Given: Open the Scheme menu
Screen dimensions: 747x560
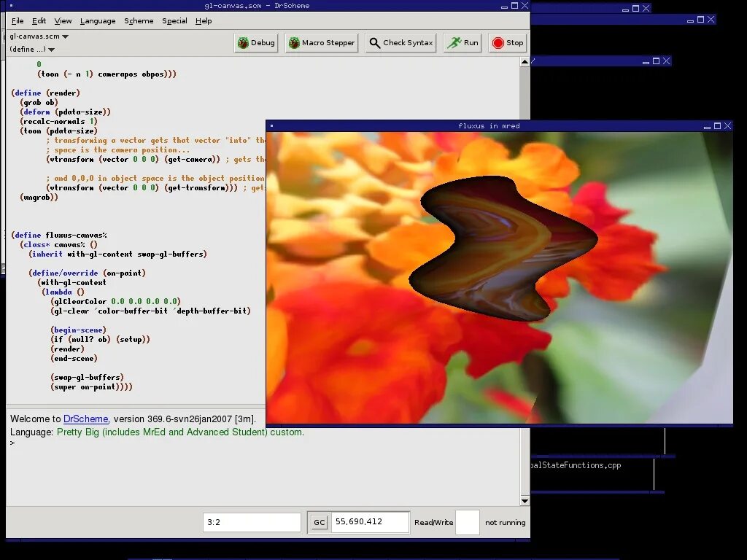Looking at the screenshot, I should coord(139,21).
